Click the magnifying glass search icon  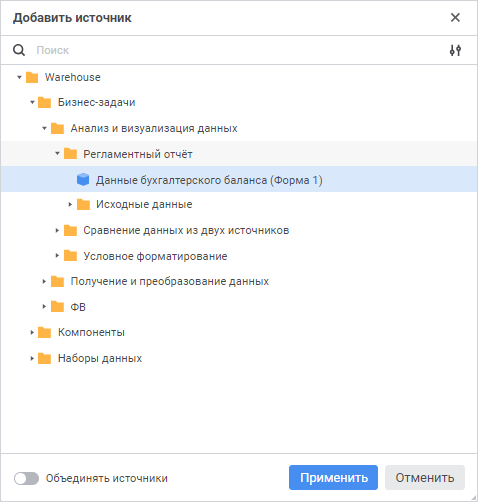(x=19, y=50)
